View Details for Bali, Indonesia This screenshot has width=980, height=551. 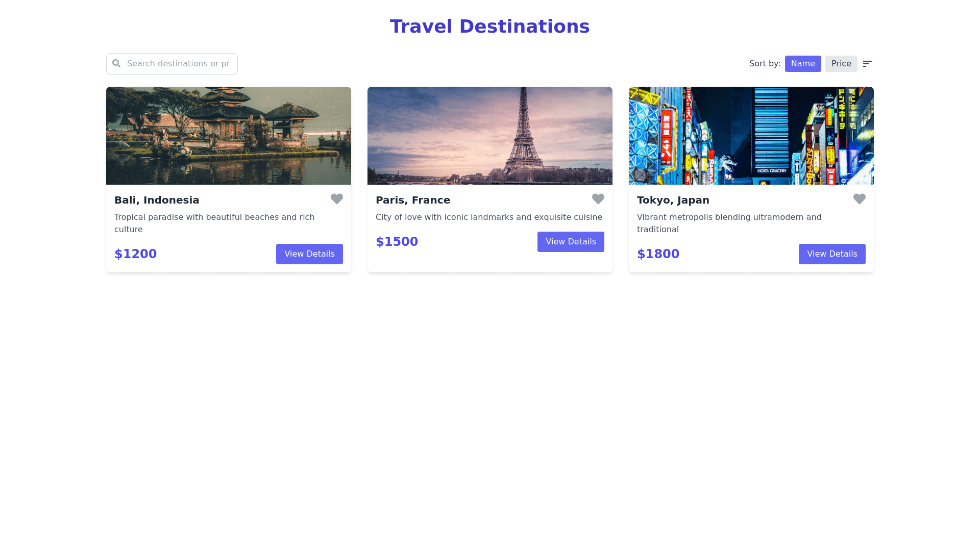pyautogui.click(x=309, y=254)
